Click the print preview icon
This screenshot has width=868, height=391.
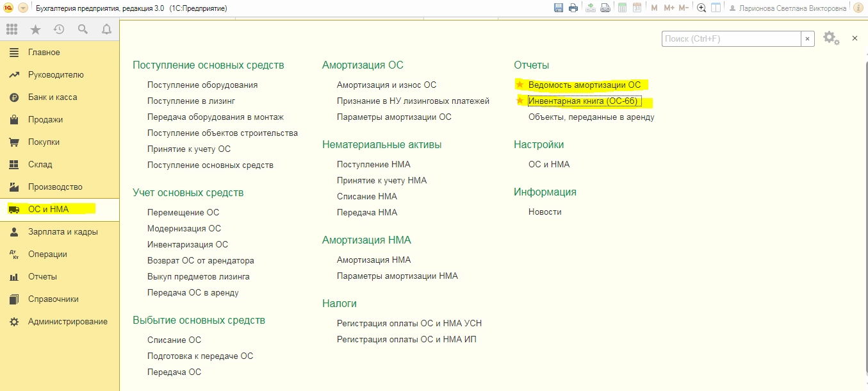click(605, 8)
